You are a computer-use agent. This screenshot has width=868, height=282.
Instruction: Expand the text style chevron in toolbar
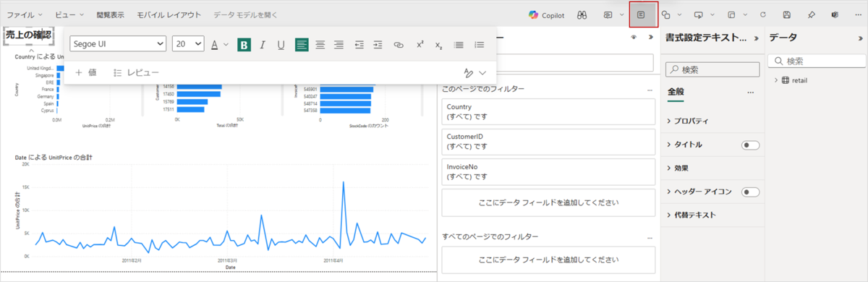(482, 73)
